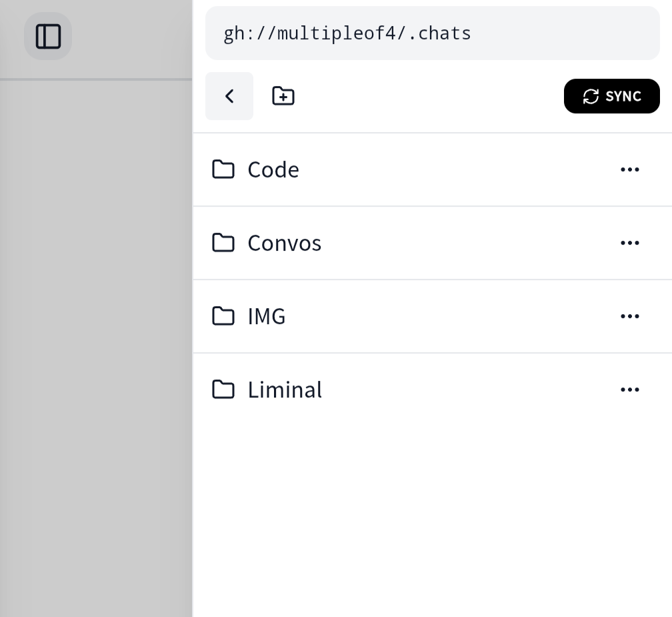Go back with the left chevron button
672x617 pixels.
(229, 96)
